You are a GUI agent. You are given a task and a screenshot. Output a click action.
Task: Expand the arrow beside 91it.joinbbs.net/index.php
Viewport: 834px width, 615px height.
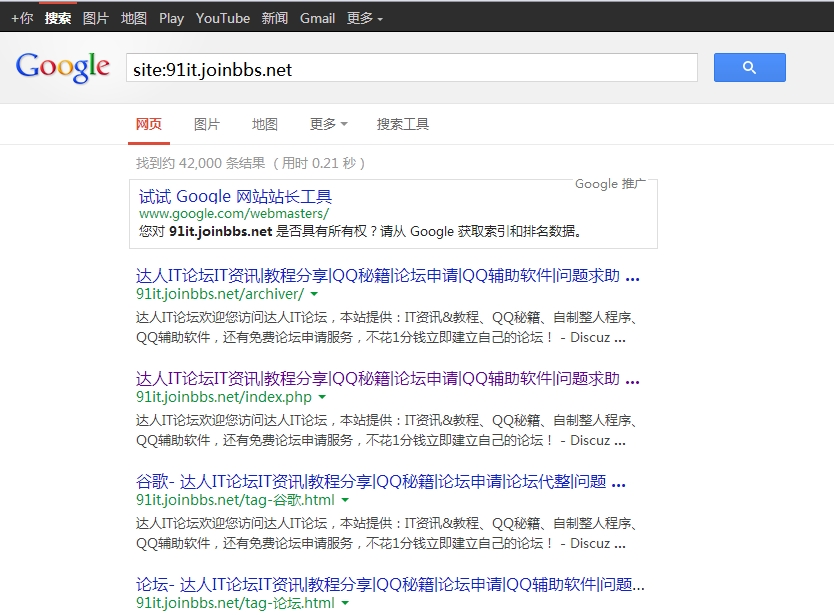pyautogui.click(x=322, y=397)
